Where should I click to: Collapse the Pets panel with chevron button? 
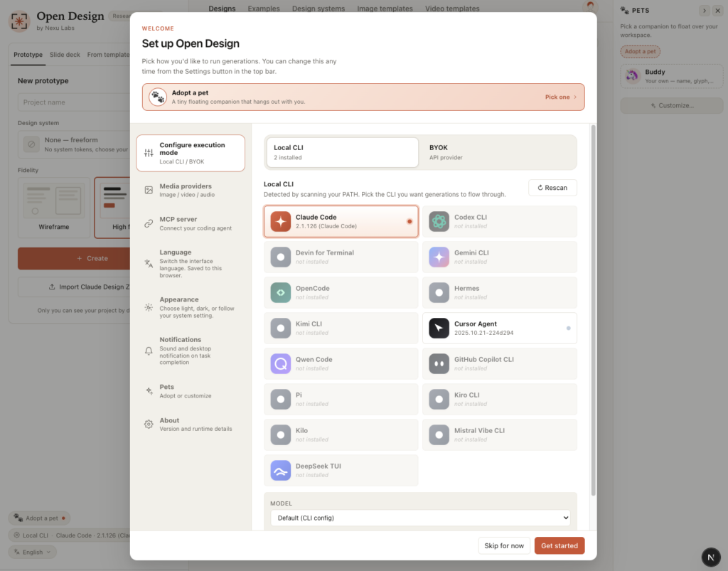tap(705, 10)
